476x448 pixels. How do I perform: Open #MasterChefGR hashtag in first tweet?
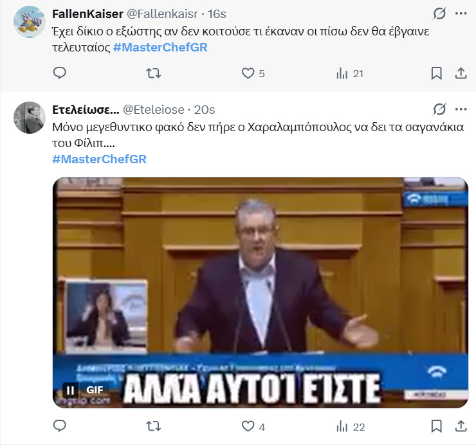(160, 48)
